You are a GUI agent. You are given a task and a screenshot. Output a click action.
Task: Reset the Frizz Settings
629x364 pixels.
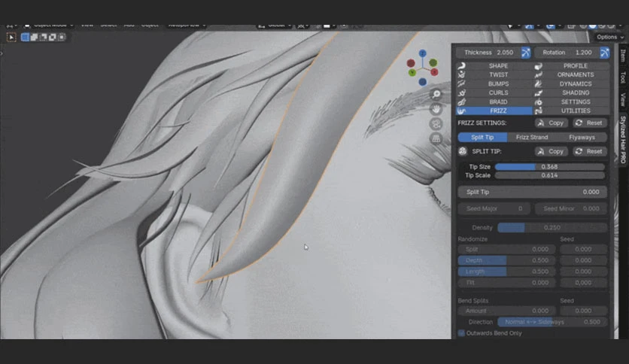pos(590,123)
